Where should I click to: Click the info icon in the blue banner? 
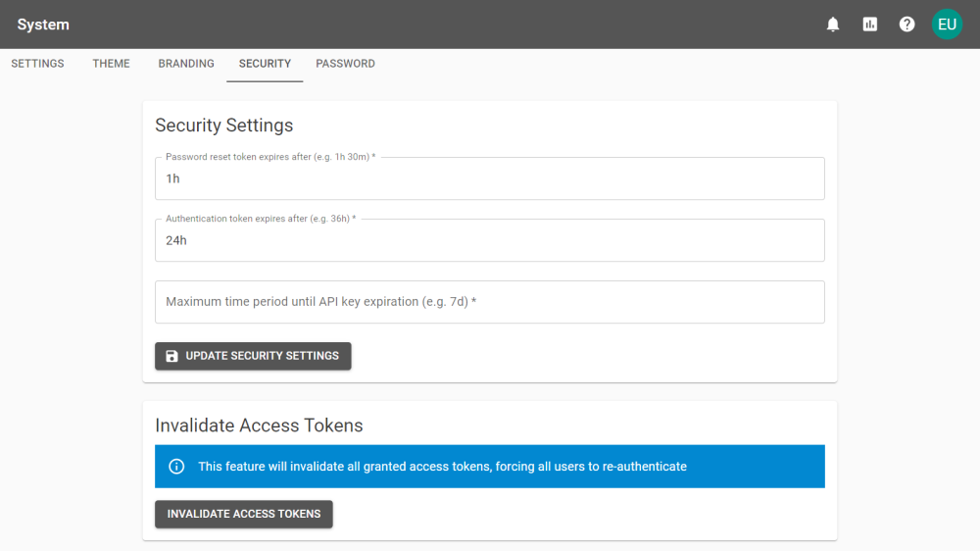coord(176,467)
